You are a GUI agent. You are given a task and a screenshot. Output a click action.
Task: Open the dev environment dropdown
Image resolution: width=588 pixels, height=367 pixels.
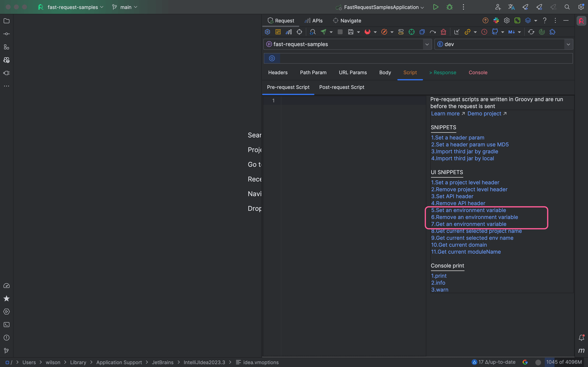pos(568,44)
